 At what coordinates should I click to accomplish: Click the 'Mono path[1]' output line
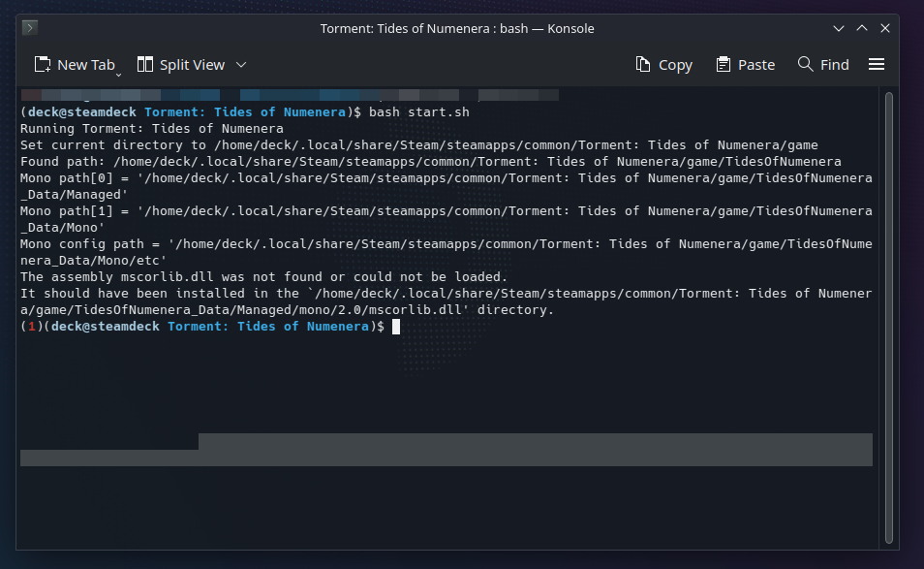447,219
